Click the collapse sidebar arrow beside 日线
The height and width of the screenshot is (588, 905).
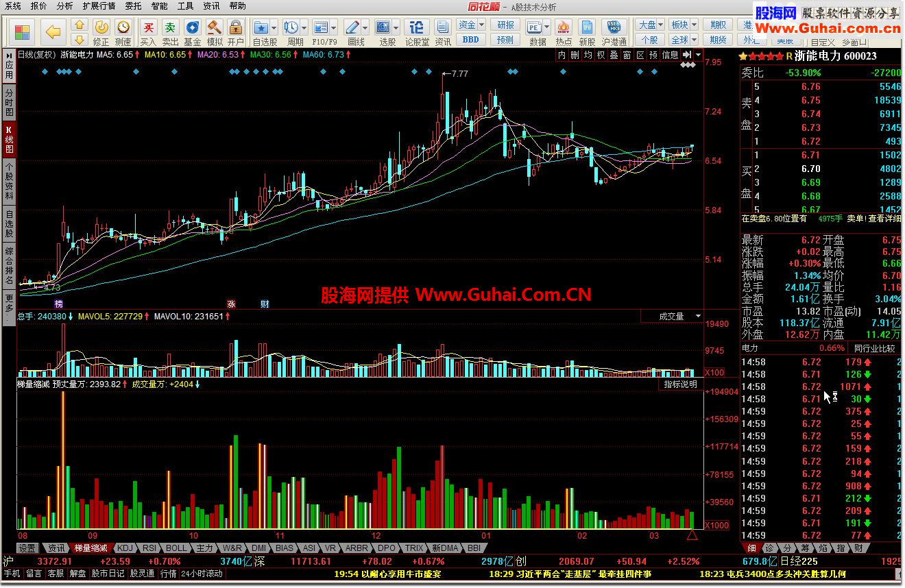tap(10, 55)
